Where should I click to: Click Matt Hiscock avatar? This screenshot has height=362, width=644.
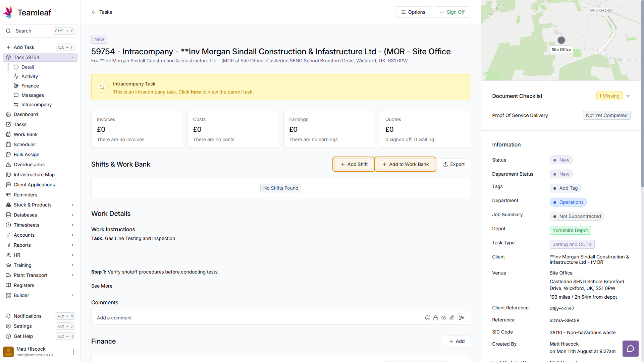click(x=8, y=352)
